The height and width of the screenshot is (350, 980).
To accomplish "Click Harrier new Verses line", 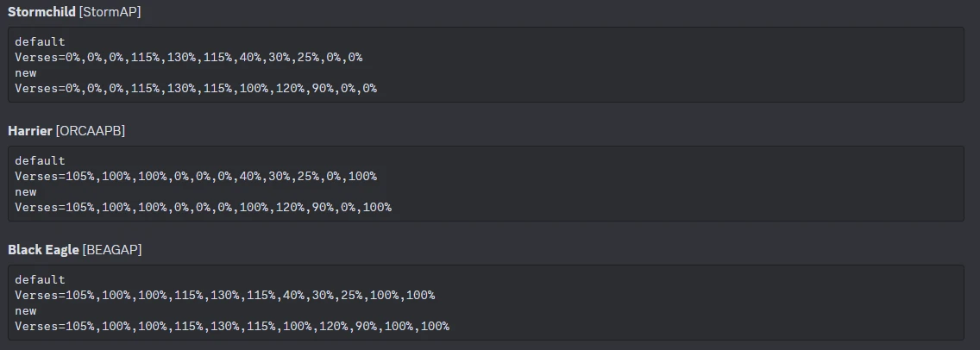I will (203, 207).
